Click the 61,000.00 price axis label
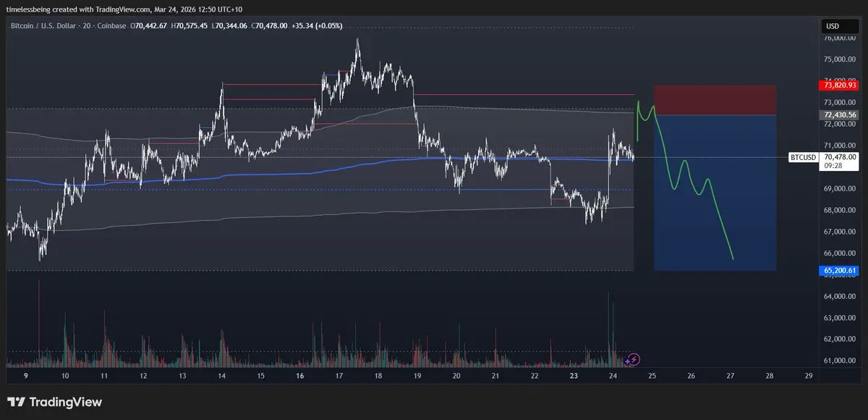The width and height of the screenshot is (868, 420). point(840,361)
